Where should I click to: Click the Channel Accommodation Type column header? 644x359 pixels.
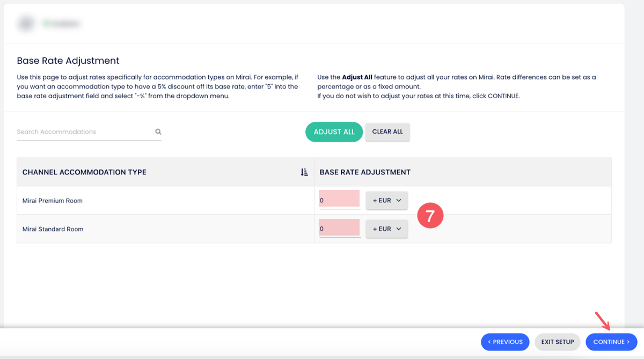click(x=84, y=172)
